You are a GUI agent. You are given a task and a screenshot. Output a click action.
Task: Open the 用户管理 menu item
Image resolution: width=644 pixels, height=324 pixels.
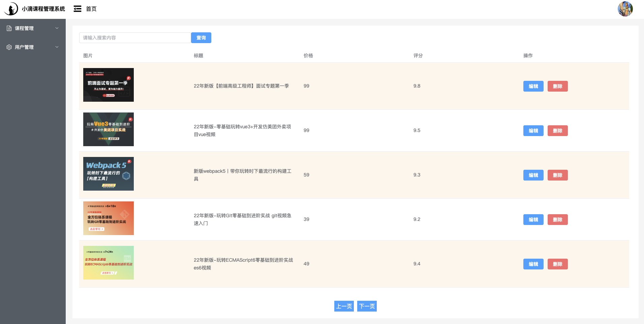tap(33, 47)
